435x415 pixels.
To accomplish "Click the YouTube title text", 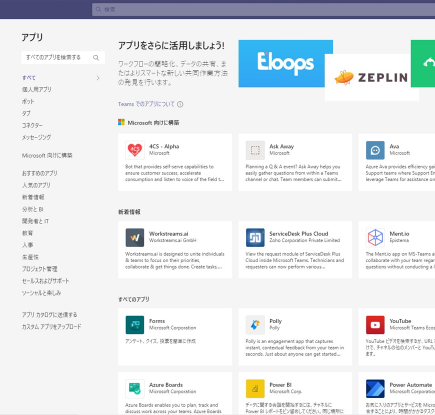I will (x=400, y=321).
